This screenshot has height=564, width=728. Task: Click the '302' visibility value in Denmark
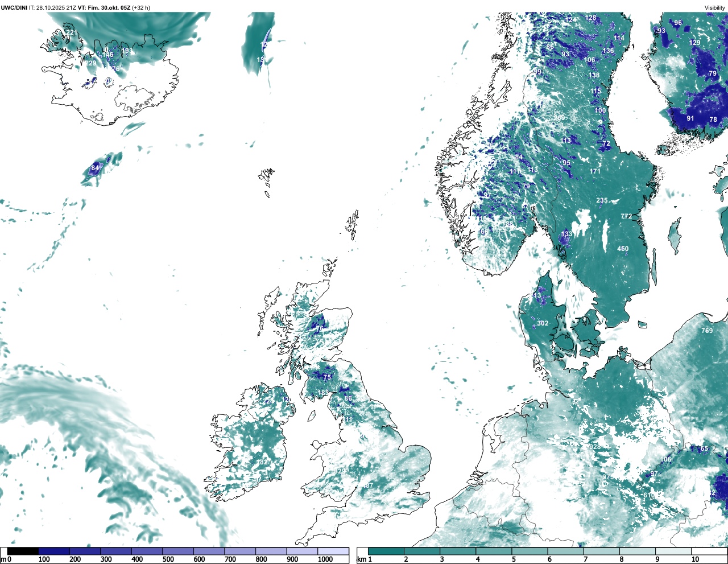(543, 323)
